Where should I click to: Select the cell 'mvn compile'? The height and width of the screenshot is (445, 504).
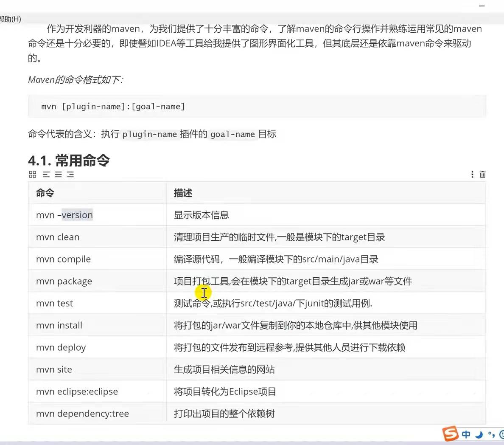pyautogui.click(x=97, y=259)
